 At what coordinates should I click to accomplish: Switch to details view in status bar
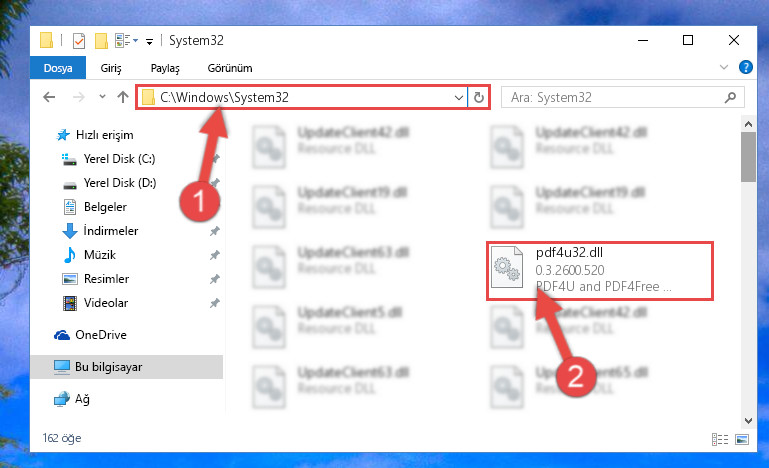point(720,439)
